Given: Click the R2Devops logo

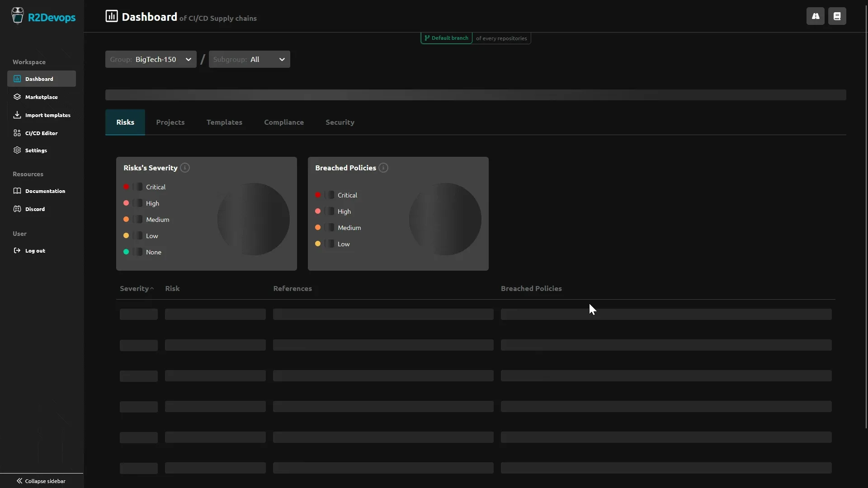Looking at the screenshot, I should (x=44, y=17).
